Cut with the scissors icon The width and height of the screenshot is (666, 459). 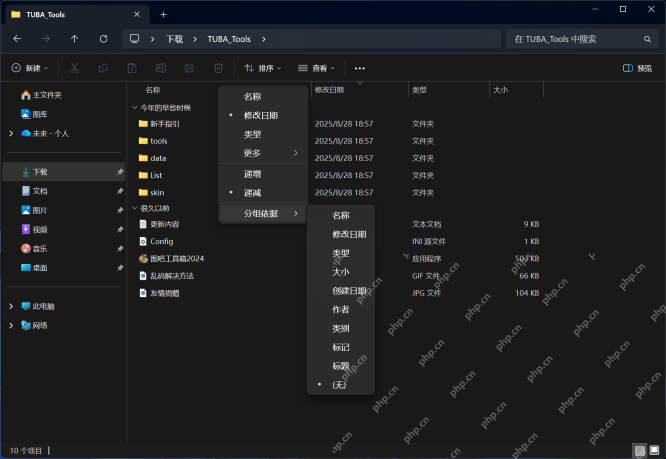coord(74,68)
